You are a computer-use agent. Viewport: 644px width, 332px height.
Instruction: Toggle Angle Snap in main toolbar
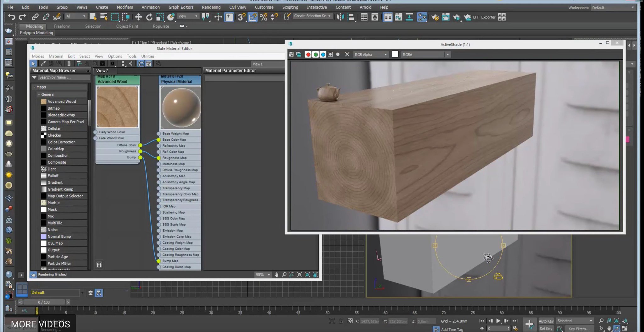click(253, 17)
